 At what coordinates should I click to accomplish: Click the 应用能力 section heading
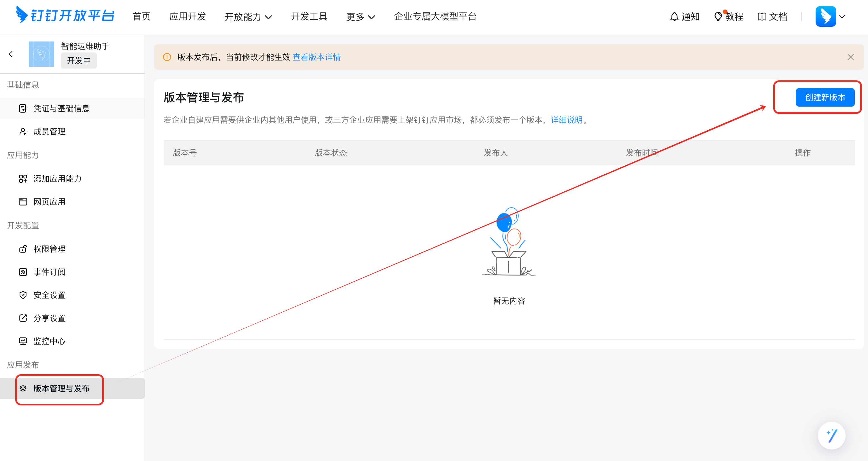click(23, 155)
